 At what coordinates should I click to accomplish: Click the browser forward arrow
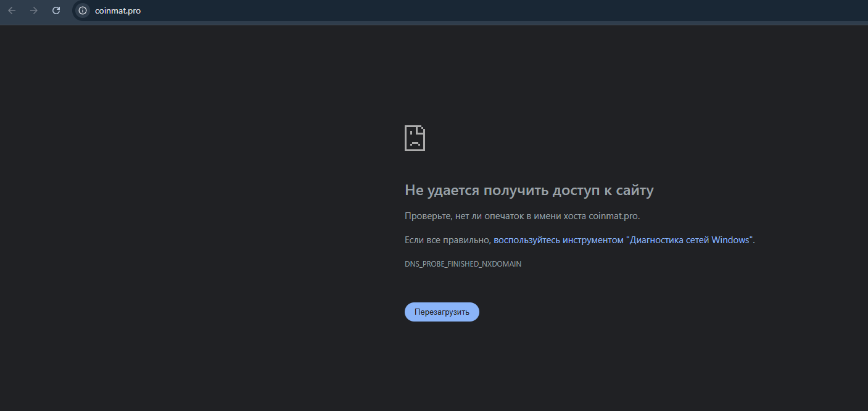(x=34, y=10)
